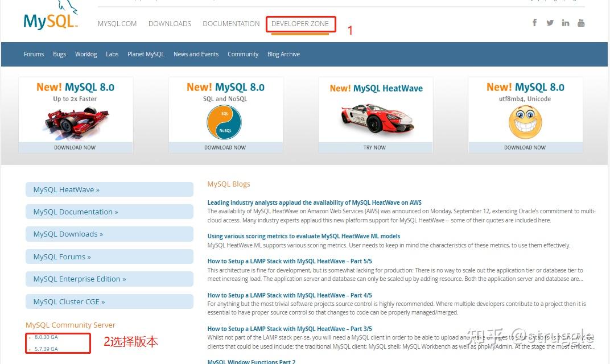Open Labs in the blue bar

[112, 54]
